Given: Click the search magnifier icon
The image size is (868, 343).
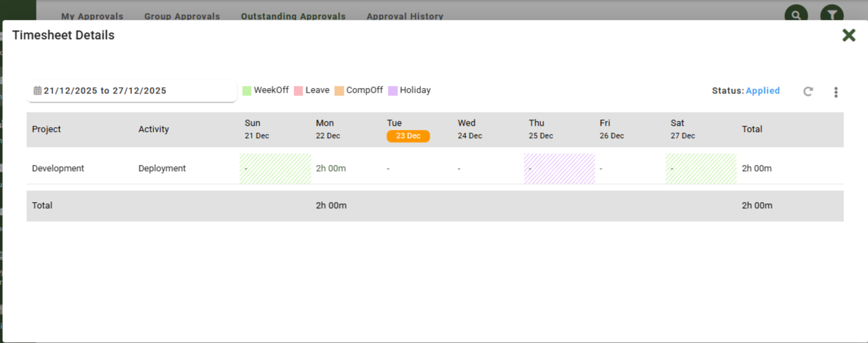Looking at the screenshot, I should coord(796,14).
